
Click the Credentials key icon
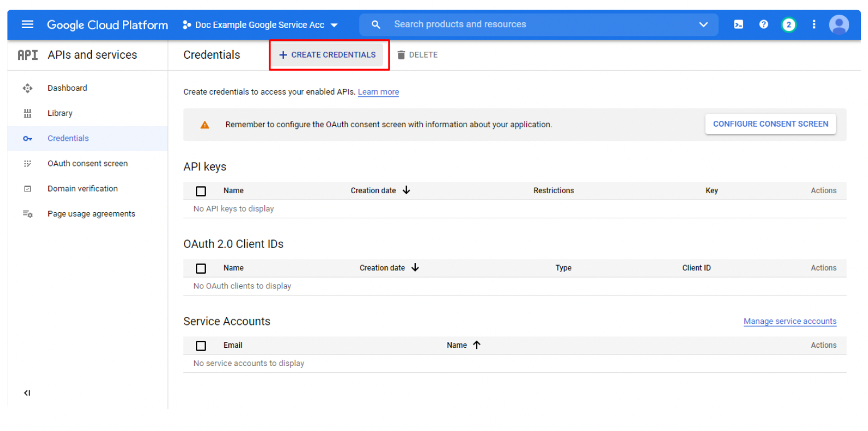(27, 139)
